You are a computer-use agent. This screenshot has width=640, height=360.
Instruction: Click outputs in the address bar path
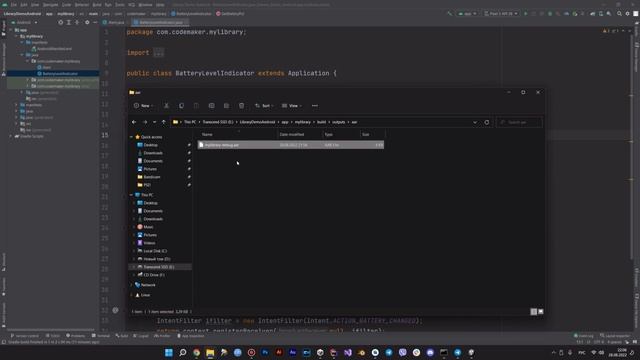[x=338, y=122]
